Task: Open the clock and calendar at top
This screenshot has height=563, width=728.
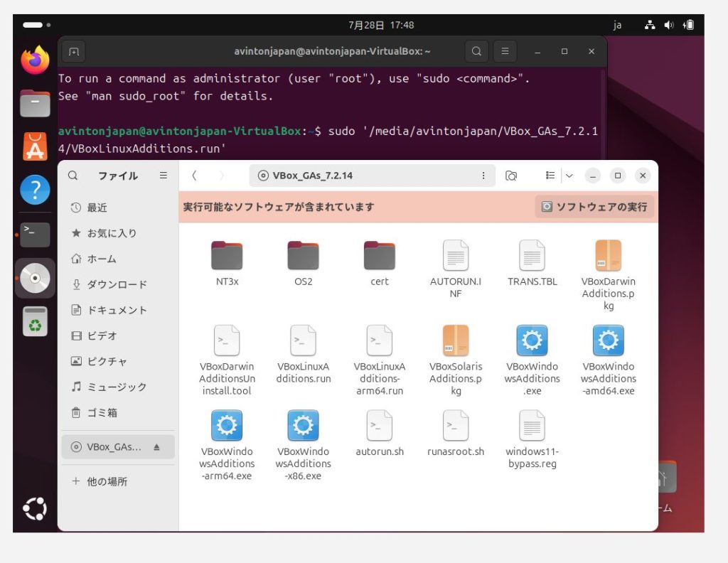Action: click(x=381, y=25)
